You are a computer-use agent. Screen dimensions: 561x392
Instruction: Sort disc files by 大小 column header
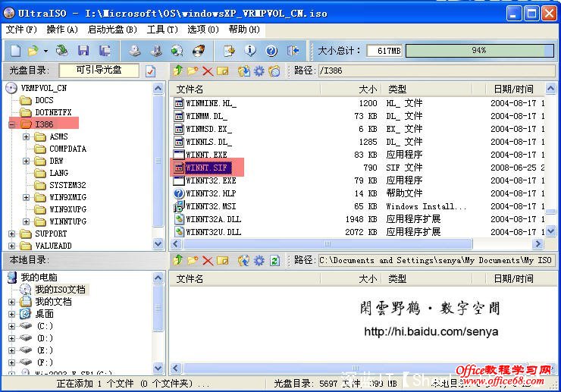point(350,89)
